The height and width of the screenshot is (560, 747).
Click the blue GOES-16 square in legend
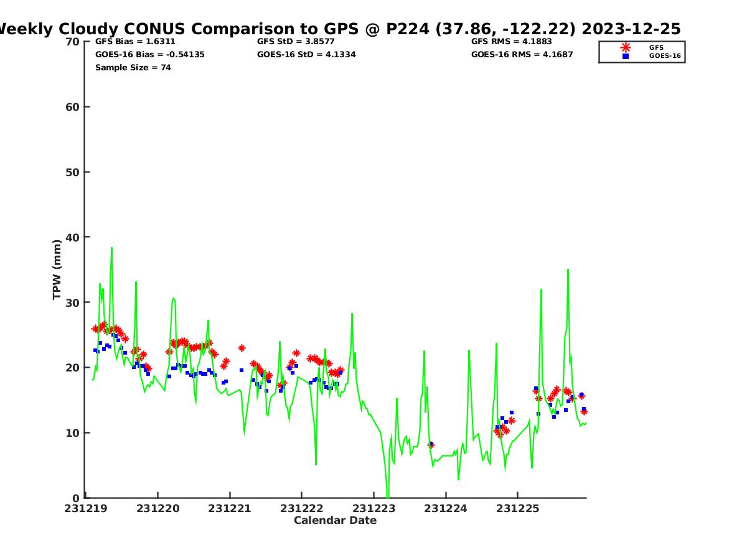[x=625, y=56]
